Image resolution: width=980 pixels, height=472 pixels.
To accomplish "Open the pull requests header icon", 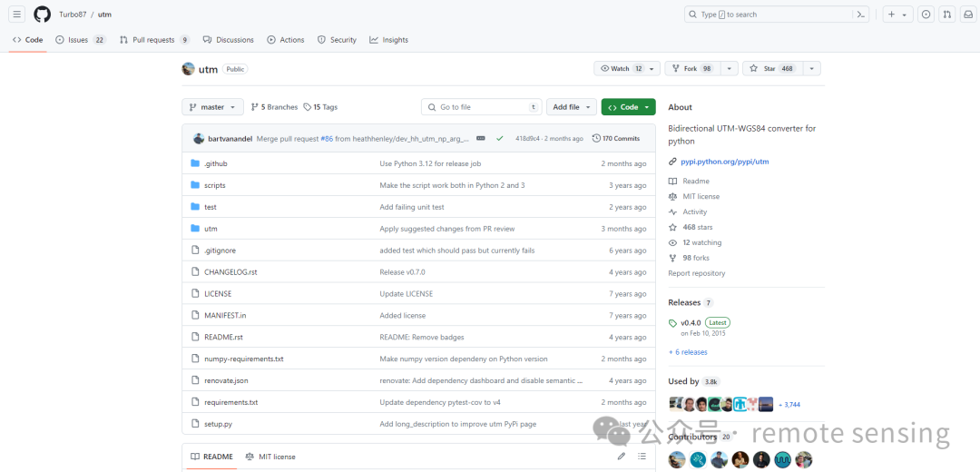I will [x=947, y=15].
